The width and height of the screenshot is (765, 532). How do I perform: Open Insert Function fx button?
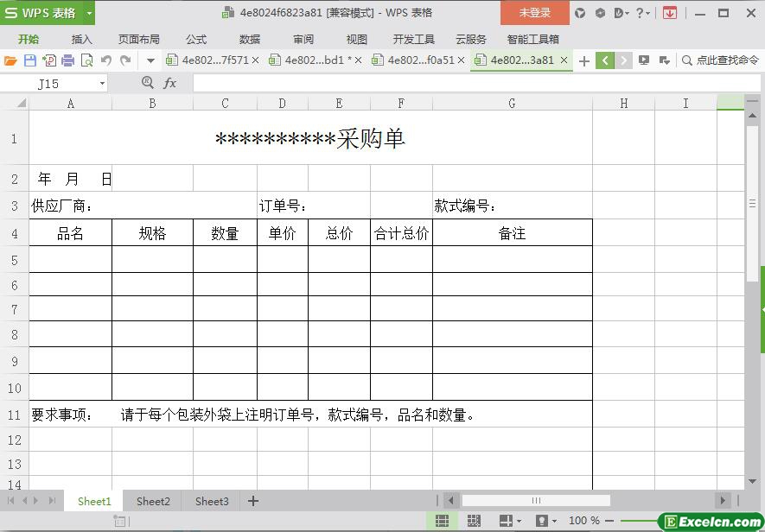(x=169, y=84)
